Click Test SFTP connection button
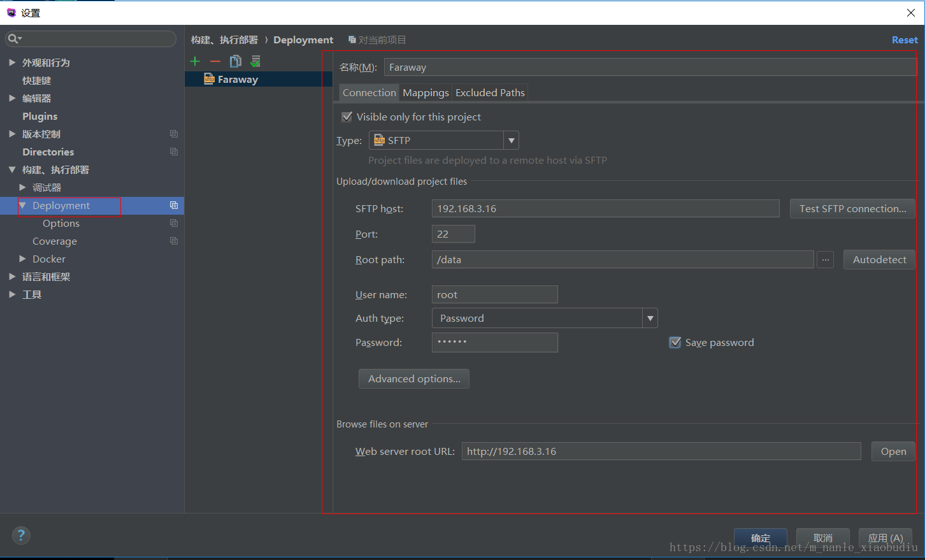925x560 pixels. [852, 208]
